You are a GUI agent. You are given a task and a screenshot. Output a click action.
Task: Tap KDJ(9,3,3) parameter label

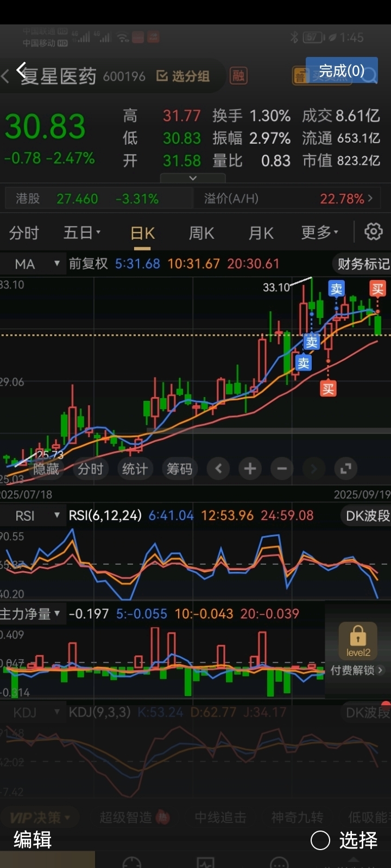click(x=99, y=712)
